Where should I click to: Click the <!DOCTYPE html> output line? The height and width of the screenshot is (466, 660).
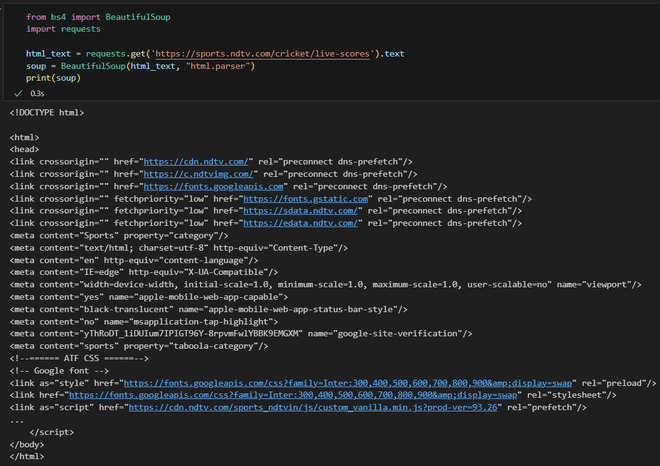[x=46, y=111]
